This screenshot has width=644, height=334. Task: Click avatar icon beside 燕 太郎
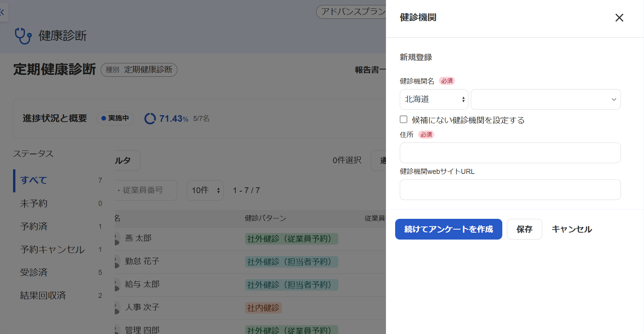[x=117, y=239]
